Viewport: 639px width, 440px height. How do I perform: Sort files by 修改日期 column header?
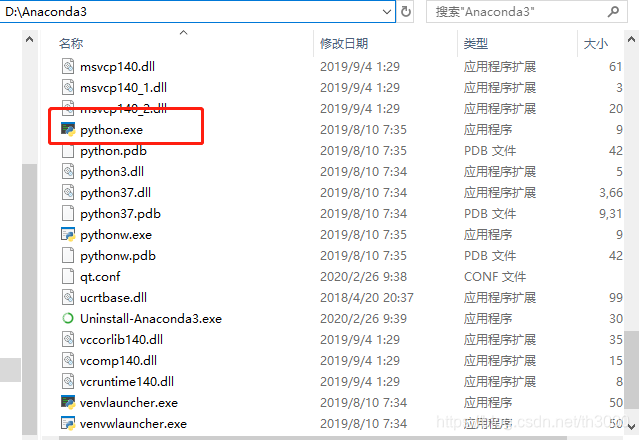click(344, 43)
